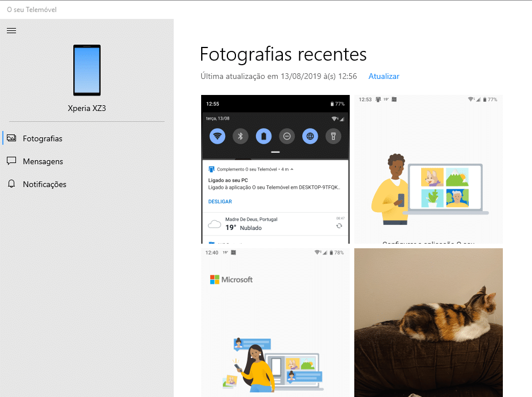Click the Fotografias recentes heading
This screenshot has height=397, width=532.
click(x=283, y=54)
